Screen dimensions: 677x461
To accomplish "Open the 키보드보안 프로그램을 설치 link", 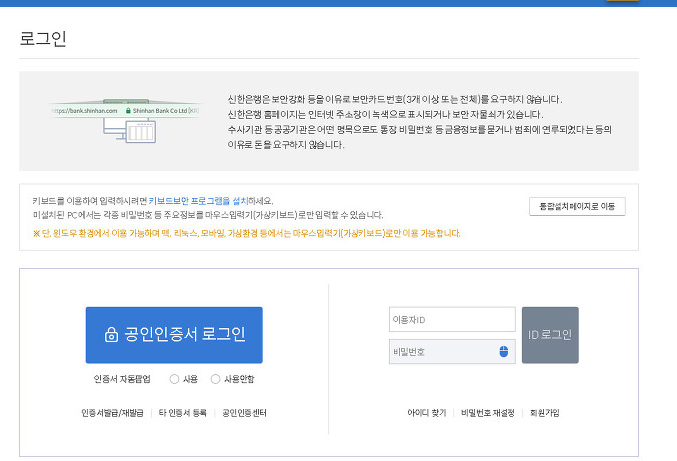I will click(198, 201).
